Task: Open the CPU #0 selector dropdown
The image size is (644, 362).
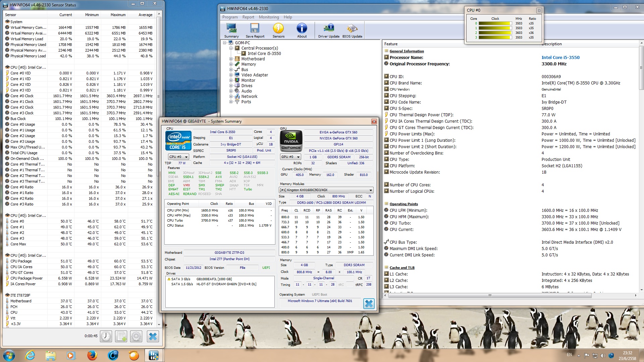Action: click(178, 157)
